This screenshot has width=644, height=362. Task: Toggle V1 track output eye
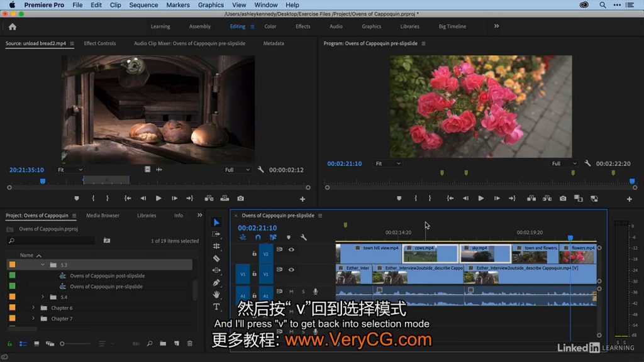tap(291, 270)
